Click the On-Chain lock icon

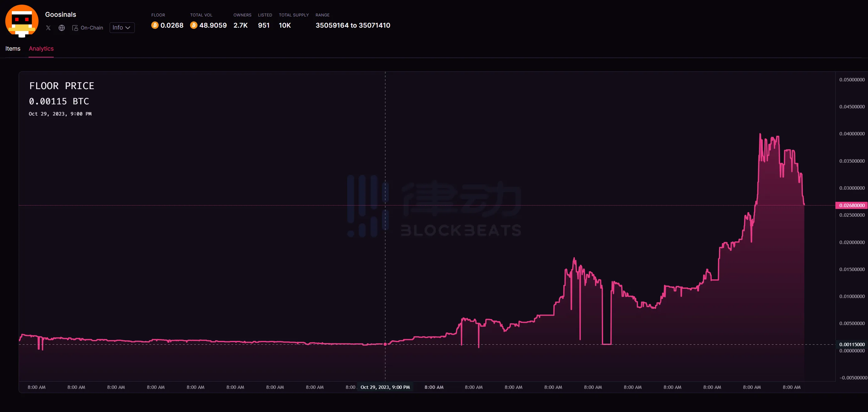(x=75, y=28)
